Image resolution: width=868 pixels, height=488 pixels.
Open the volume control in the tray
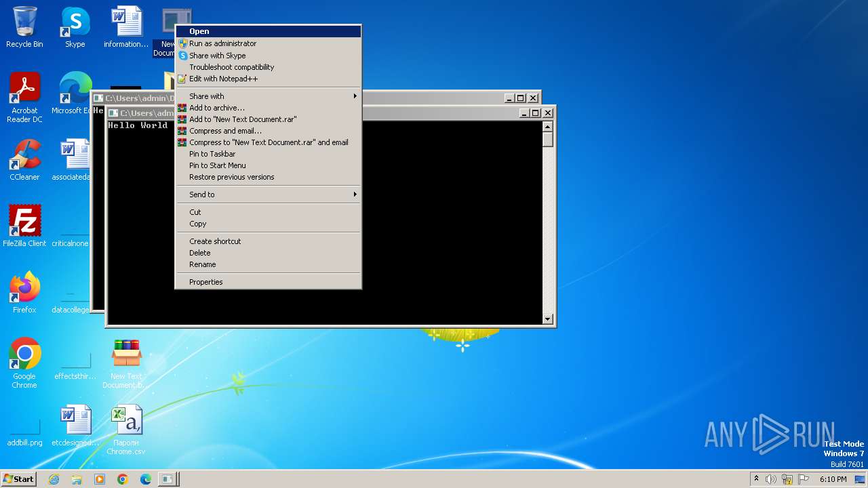click(x=770, y=479)
